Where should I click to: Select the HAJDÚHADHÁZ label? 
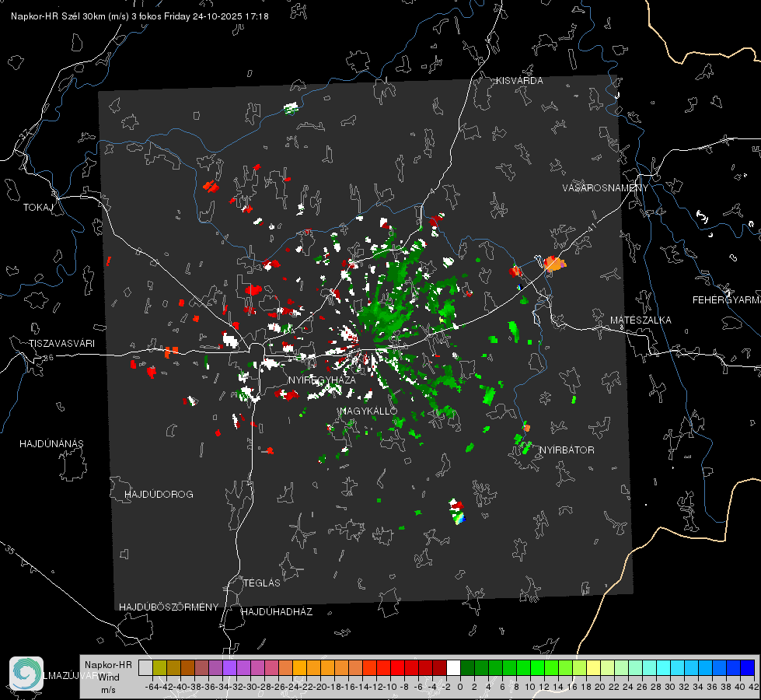[277, 611]
